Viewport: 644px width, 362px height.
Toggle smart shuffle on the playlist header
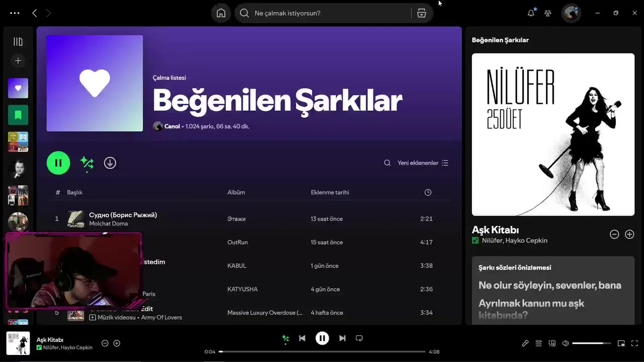click(87, 163)
